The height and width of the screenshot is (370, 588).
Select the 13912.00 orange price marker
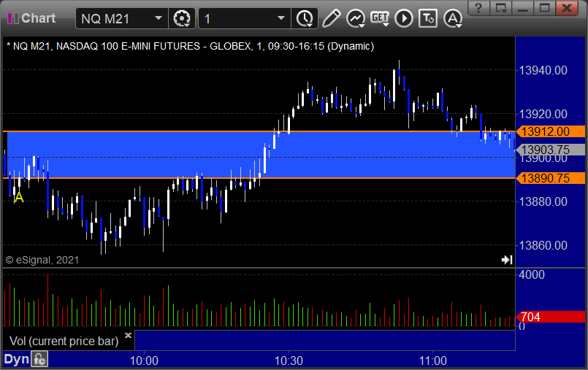point(550,131)
